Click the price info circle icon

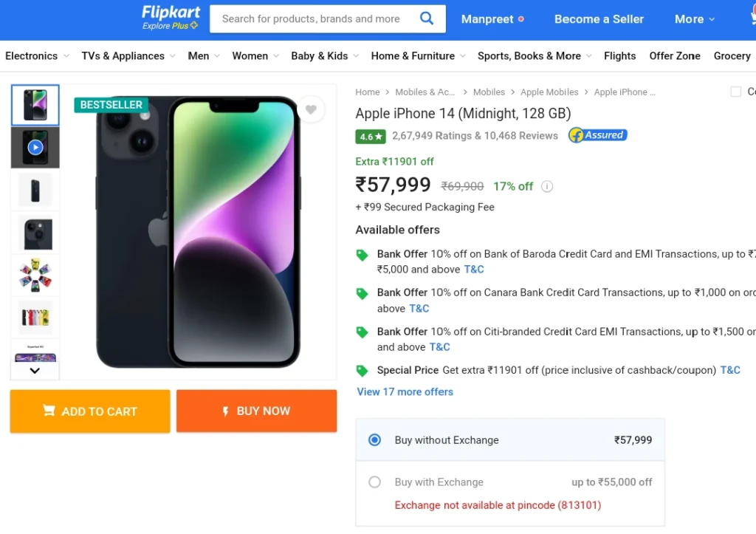tap(547, 187)
